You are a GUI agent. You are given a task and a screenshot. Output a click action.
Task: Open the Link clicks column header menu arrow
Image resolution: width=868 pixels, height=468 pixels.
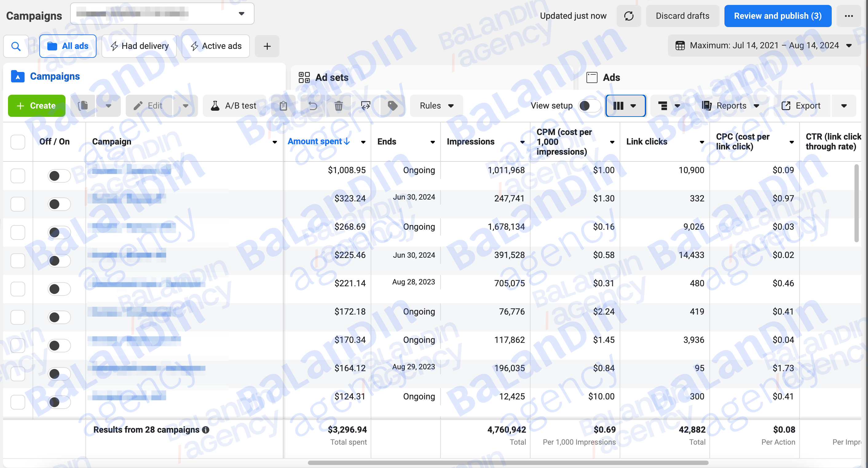(x=702, y=142)
